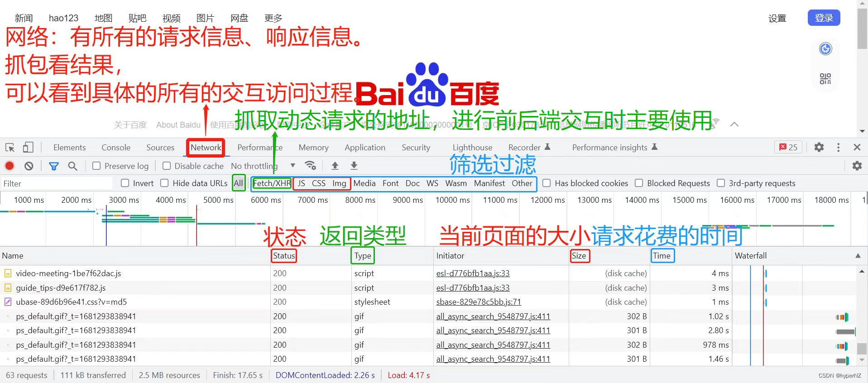The height and width of the screenshot is (383, 868).
Task: Open DevTools three-dot customize menu
Action: (x=839, y=147)
